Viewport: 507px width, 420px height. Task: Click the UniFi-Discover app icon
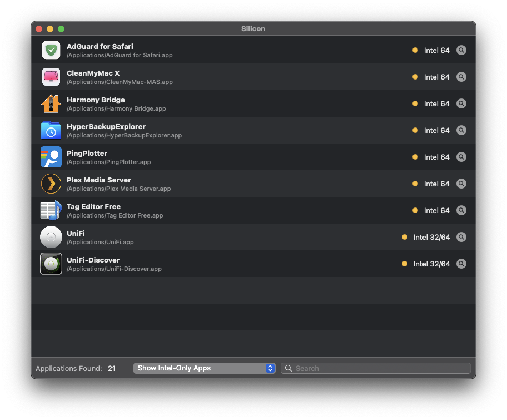[x=51, y=264]
